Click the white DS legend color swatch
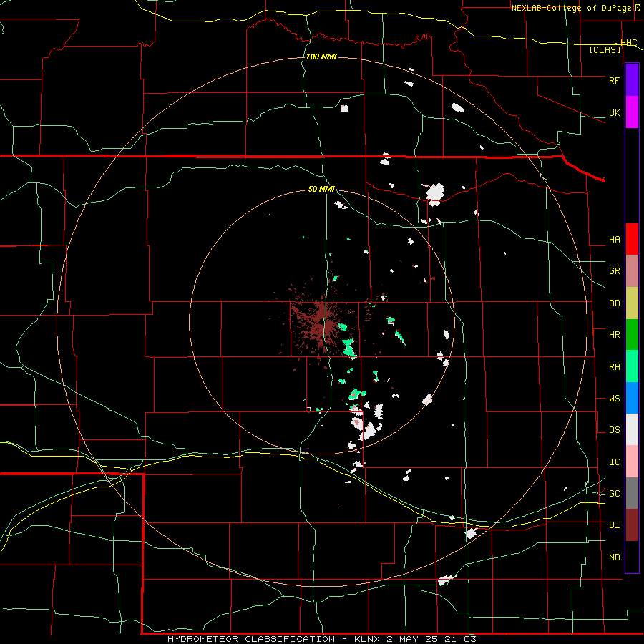This screenshot has width=644, height=644. click(x=632, y=429)
